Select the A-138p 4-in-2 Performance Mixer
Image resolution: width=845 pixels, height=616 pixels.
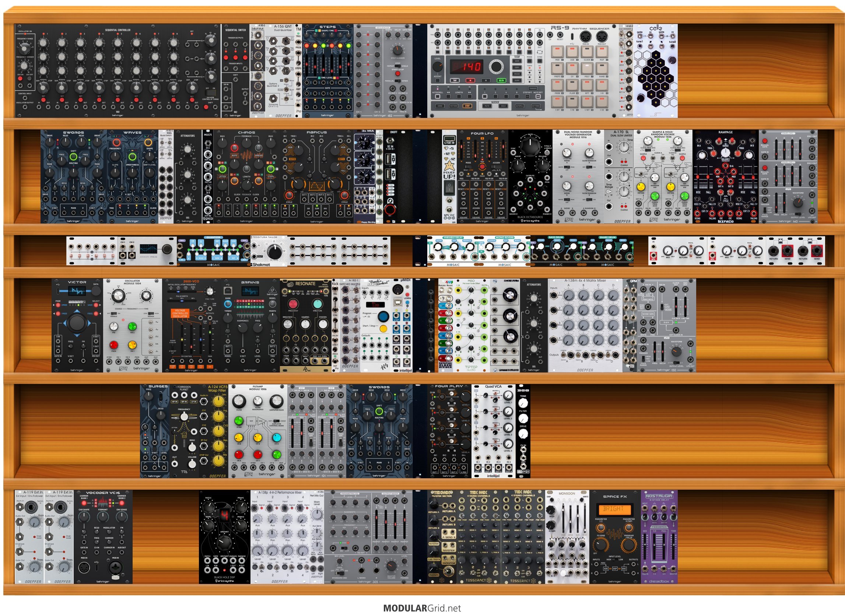coord(280,536)
